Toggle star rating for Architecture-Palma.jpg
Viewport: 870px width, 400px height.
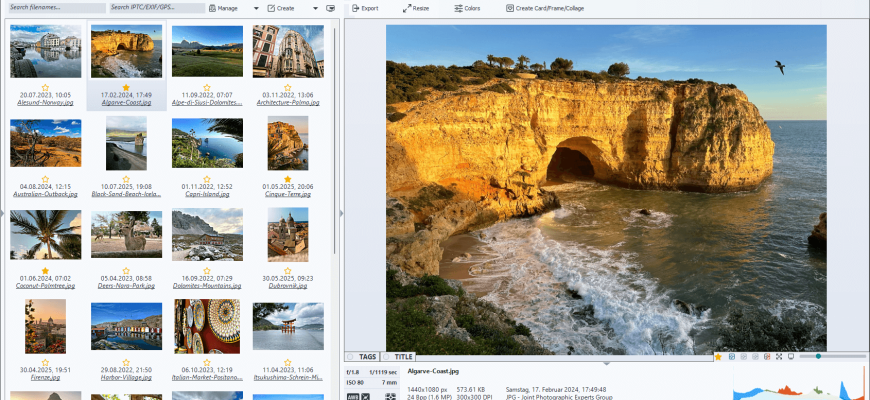pyautogui.click(x=287, y=88)
